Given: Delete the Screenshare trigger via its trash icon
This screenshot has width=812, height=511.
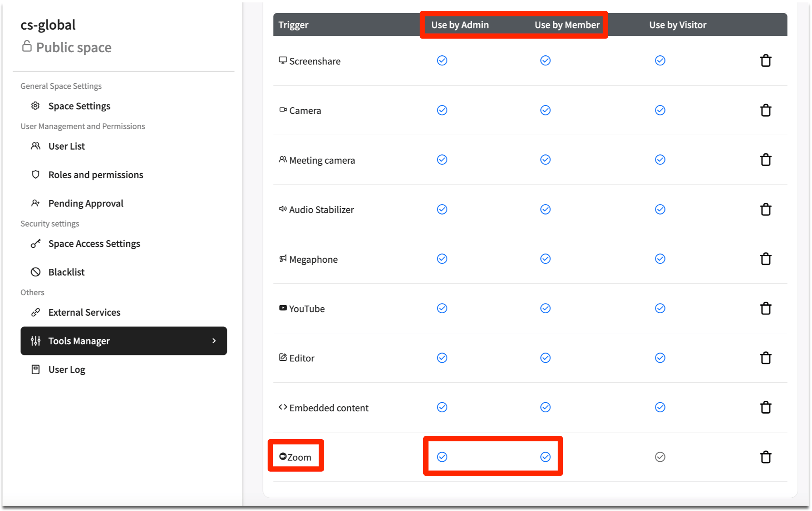Looking at the screenshot, I should click(766, 61).
